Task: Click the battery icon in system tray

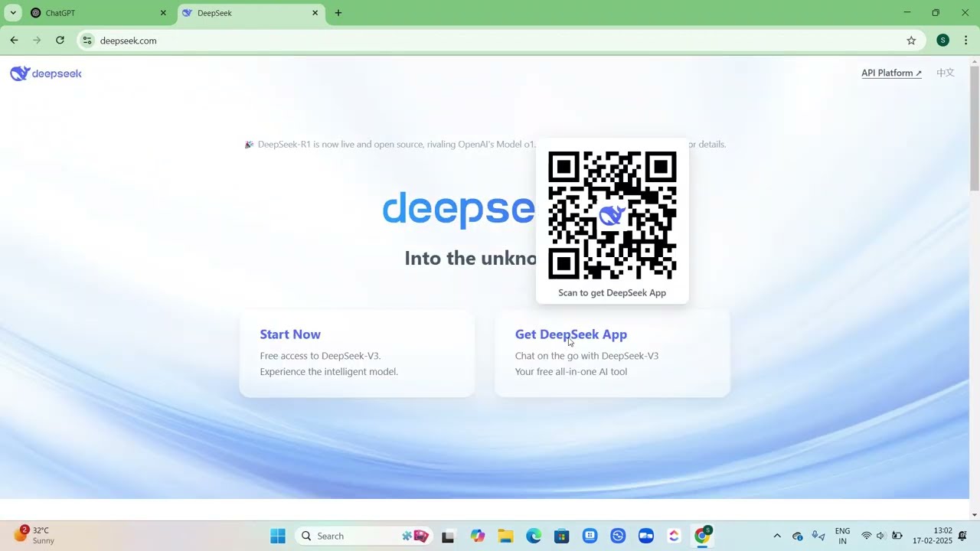Action: [897, 536]
